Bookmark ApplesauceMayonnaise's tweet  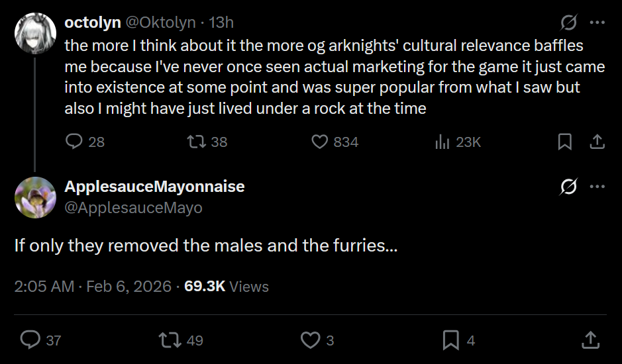click(450, 340)
